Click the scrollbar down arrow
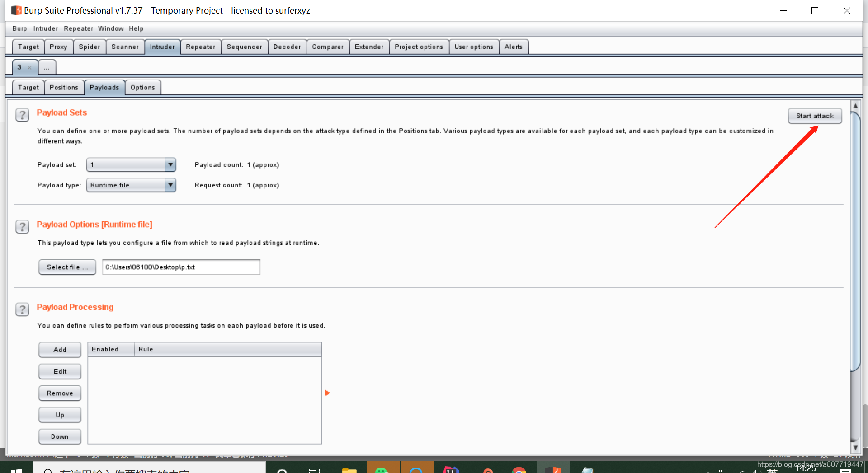 [855, 447]
